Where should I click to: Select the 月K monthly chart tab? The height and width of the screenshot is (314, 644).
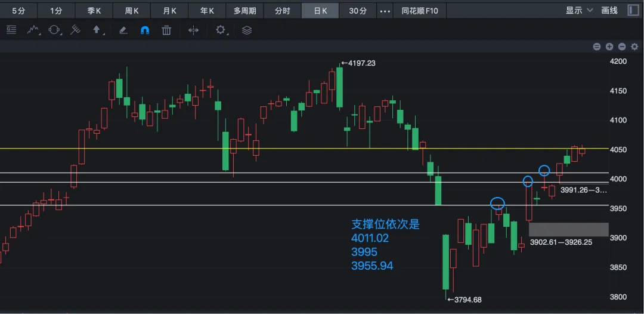coord(169,11)
